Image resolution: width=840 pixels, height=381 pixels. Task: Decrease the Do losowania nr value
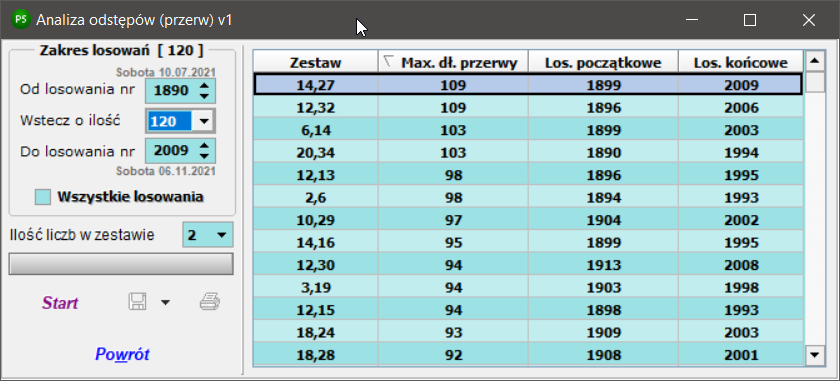coord(204,155)
